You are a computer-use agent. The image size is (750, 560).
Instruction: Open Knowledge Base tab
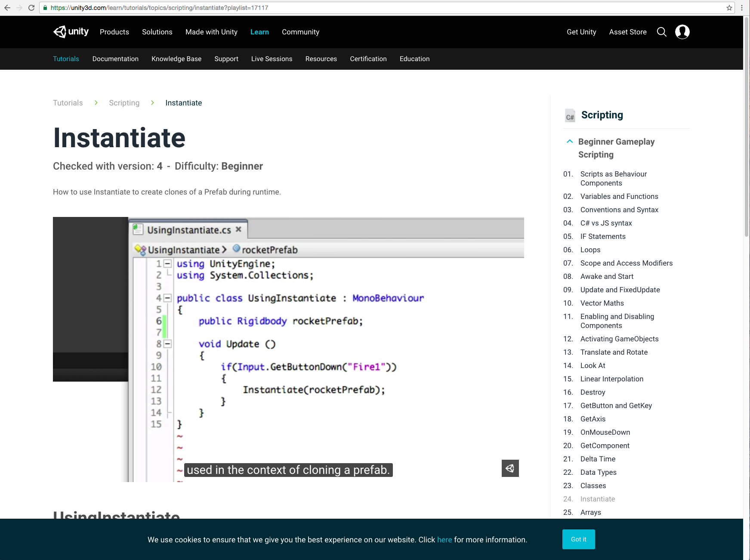coord(176,59)
